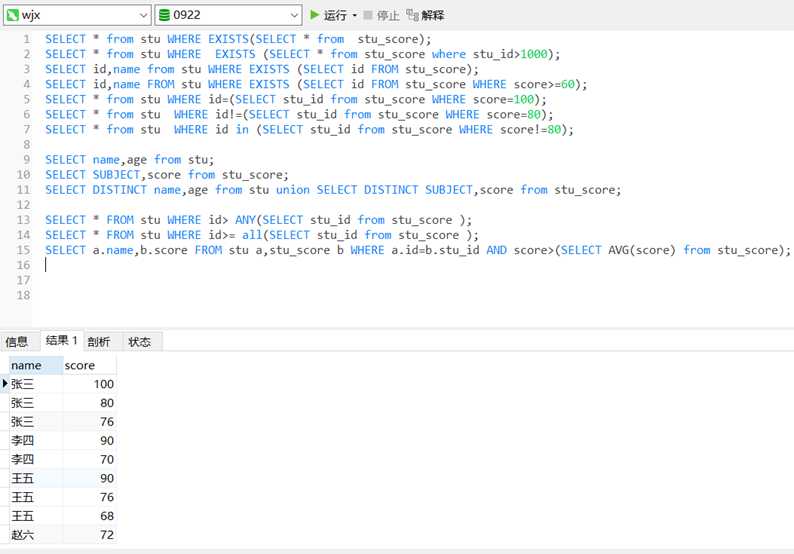Select the 李四 row with score 90

tap(63, 441)
